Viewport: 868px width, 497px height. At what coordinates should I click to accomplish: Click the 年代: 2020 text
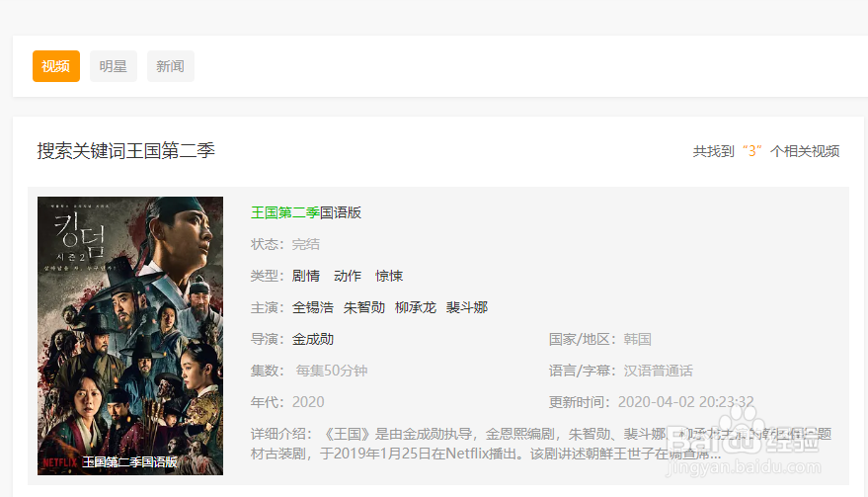(287, 402)
